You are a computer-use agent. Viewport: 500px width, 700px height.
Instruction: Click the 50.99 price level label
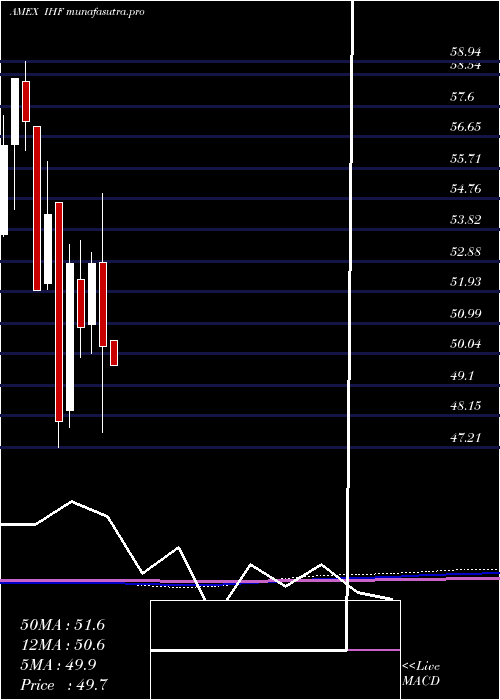tap(465, 313)
